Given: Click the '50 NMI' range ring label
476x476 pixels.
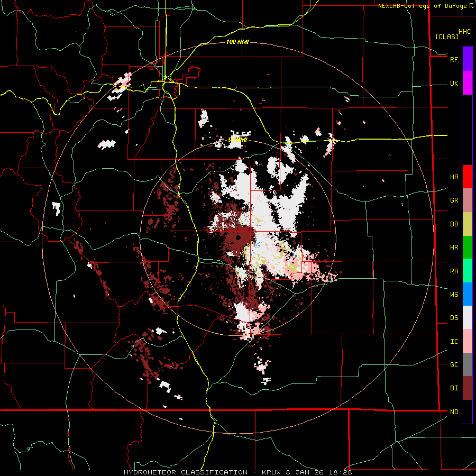Looking at the screenshot, I should click(x=237, y=140).
